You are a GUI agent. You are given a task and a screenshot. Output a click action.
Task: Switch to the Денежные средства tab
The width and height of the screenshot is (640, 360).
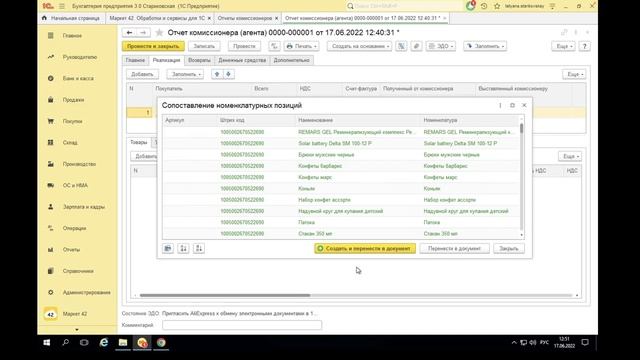pos(242,60)
